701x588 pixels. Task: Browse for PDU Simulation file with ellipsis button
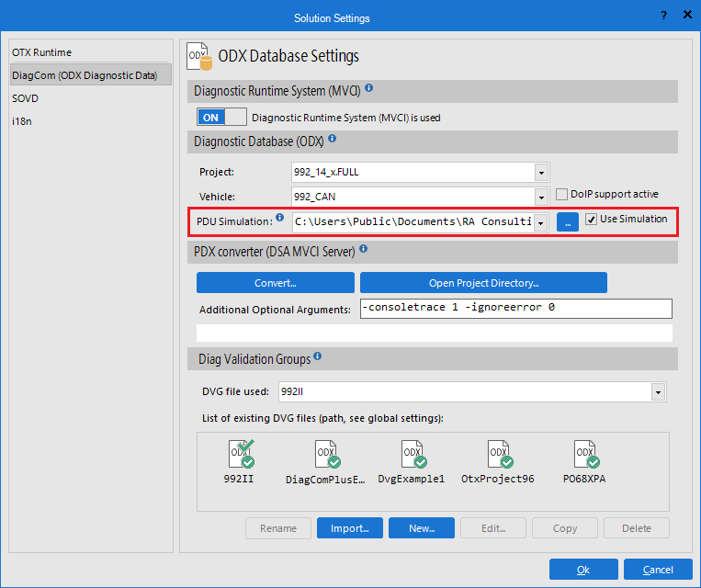click(x=567, y=222)
